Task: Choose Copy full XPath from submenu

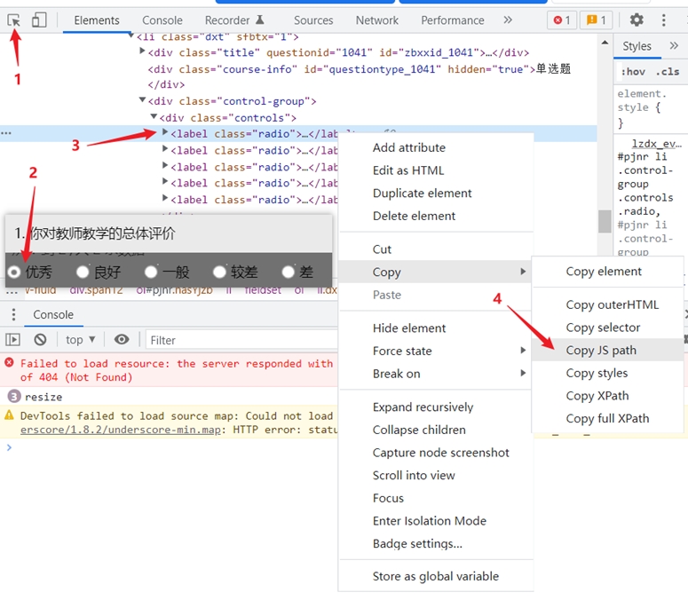Action: point(608,419)
